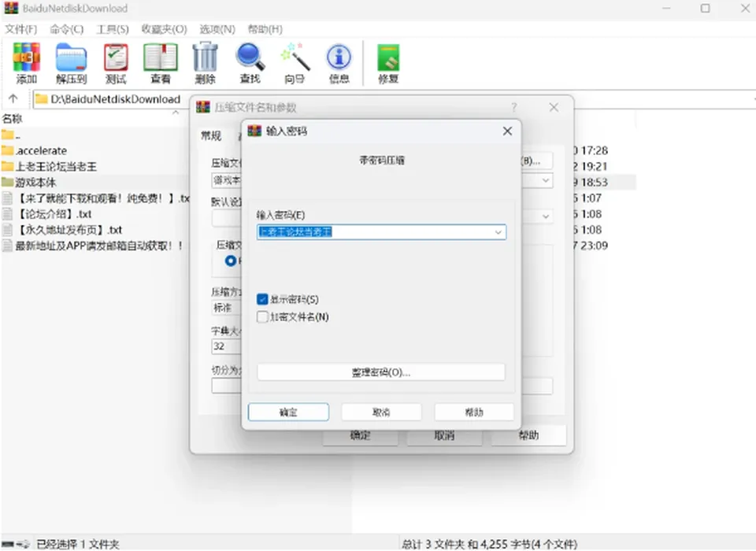Collapse the name (名称) column sort arrow
Image resolution: width=756 pixels, height=551 pixels.
click(176, 113)
